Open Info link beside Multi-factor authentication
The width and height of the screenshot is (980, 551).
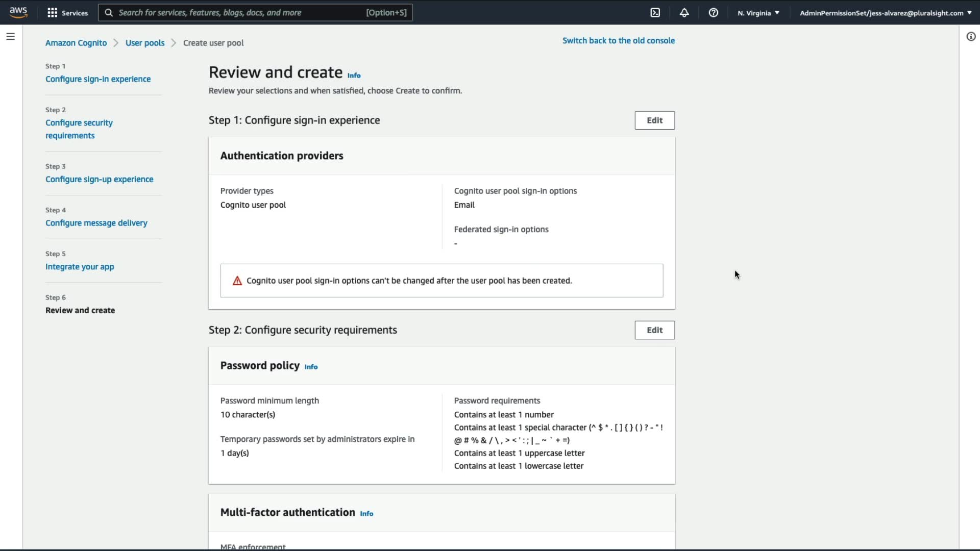(366, 514)
